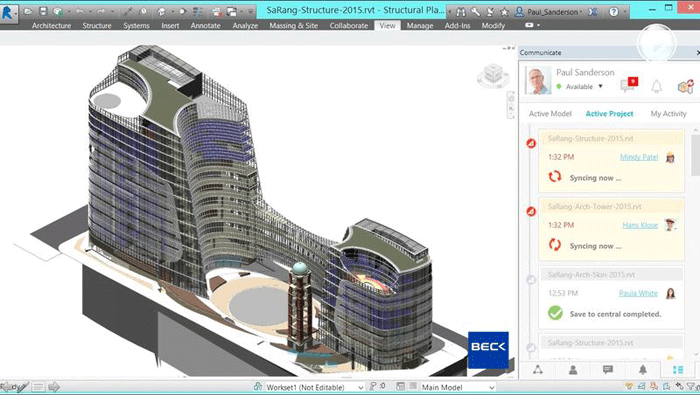Click the wrench Subscription Center icon
This screenshot has width=700, height=395.
pyautogui.click(x=475, y=12)
